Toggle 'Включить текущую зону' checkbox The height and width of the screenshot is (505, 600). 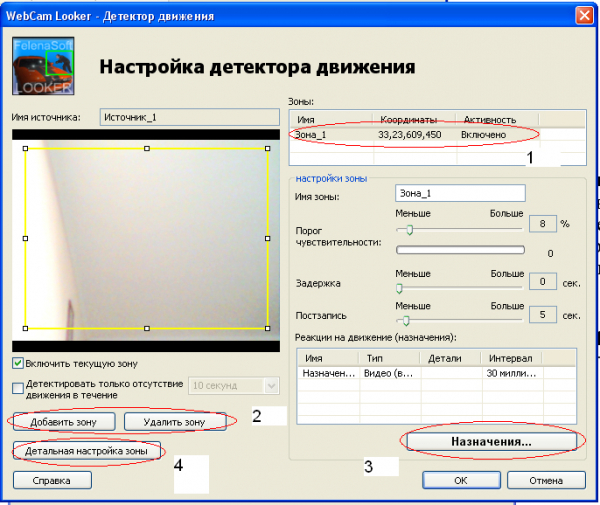[18, 363]
